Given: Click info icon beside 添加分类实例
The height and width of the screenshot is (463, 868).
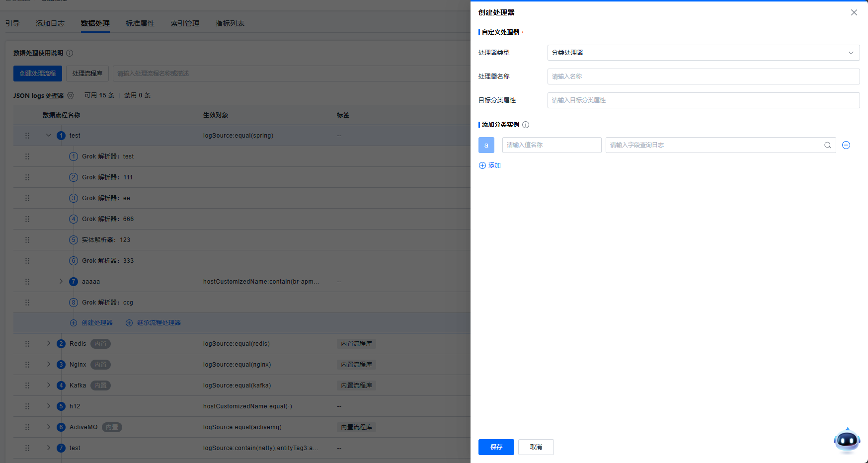Looking at the screenshot, I should [x=526, y=125].
